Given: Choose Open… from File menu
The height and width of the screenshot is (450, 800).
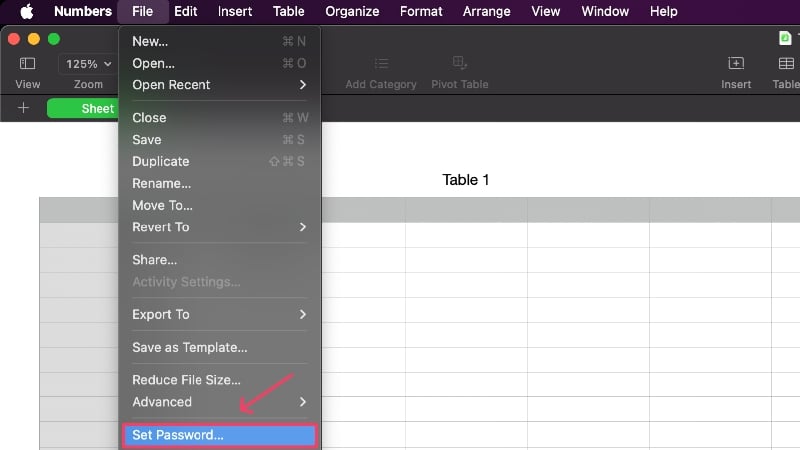Looking at the screenshot, I should [x=219, y=63].
